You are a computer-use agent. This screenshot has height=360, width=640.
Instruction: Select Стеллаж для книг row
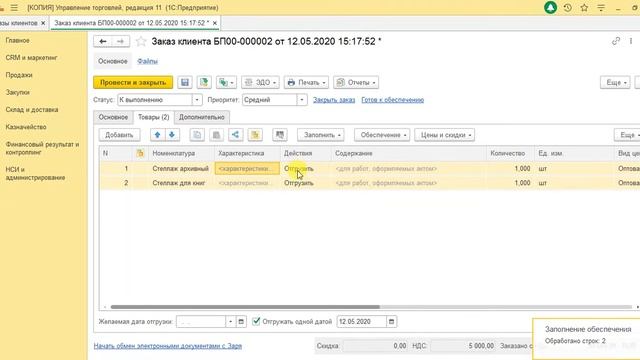pyautogui.click(x=179, y=183)
